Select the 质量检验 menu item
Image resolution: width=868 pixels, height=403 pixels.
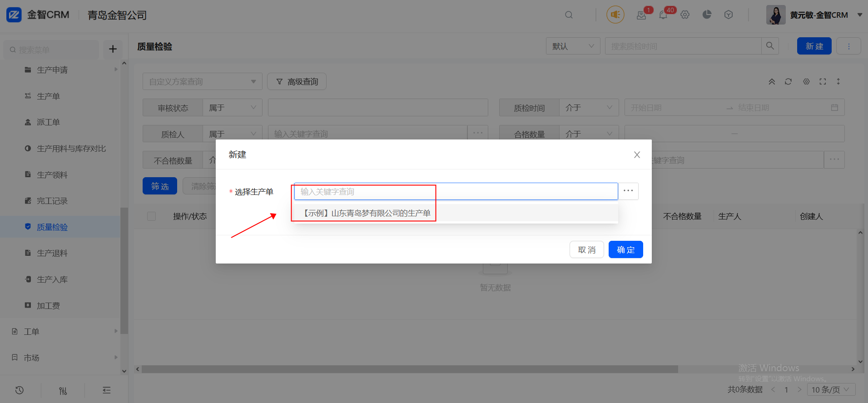(x=60, y=227)
